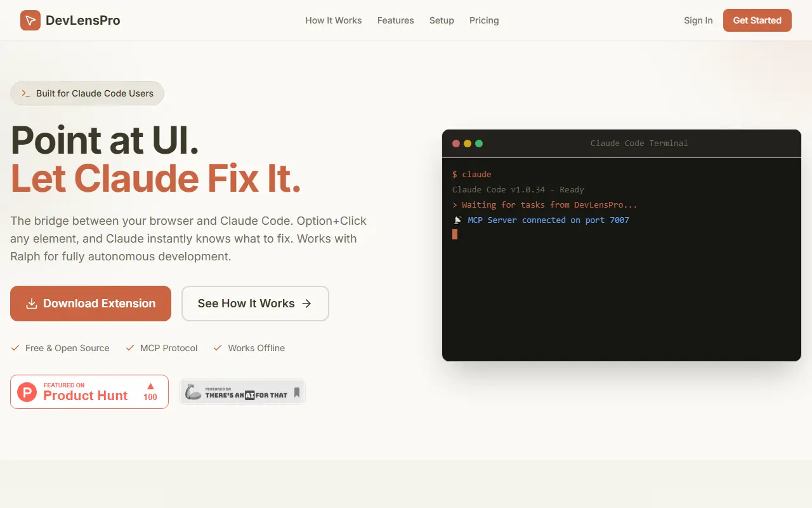Click the red dot in the terminal header
The height and width of the screenshot is (508, 812).
tap(456, 144)
